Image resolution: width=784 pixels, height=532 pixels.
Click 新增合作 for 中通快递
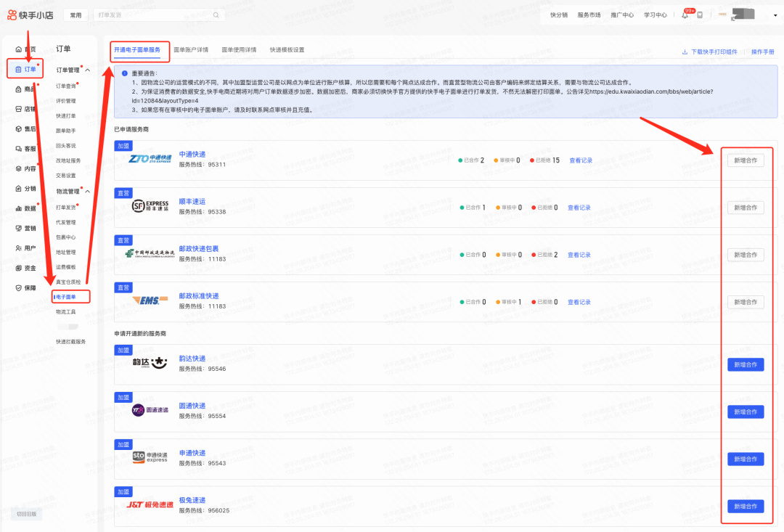[x=746, y=160]
